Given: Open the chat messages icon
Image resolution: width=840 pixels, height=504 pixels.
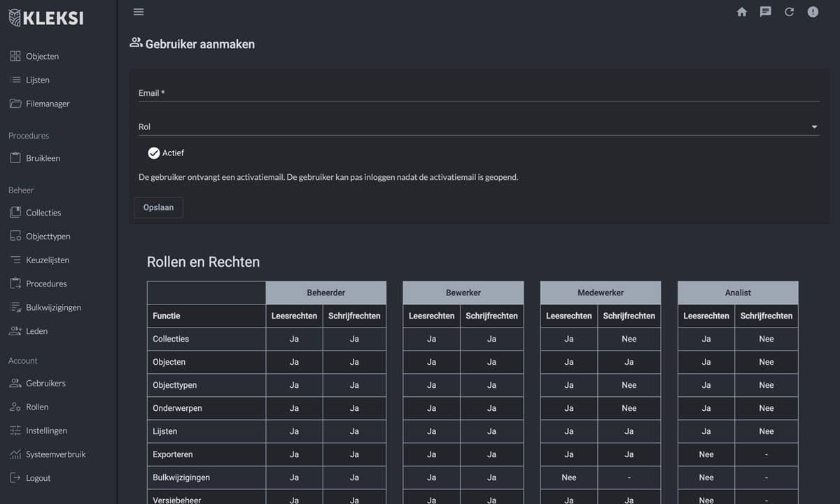Looking at the screenshot, I should (766, 12).
